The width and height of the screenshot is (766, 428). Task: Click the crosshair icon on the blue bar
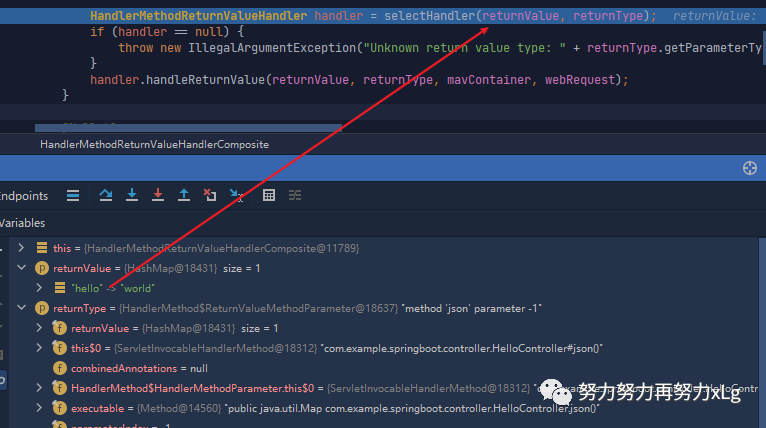point(750,168)
